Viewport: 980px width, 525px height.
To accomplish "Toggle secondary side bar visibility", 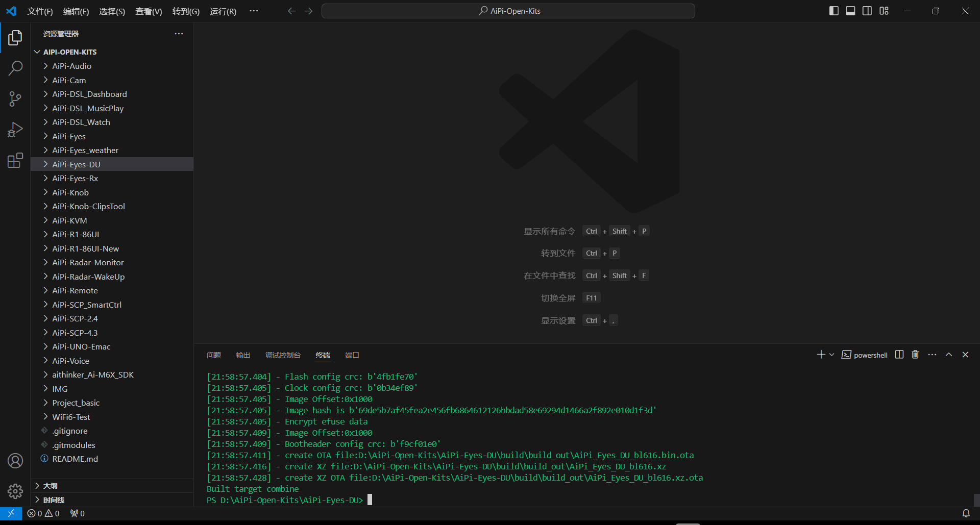I will click(867, 11).
